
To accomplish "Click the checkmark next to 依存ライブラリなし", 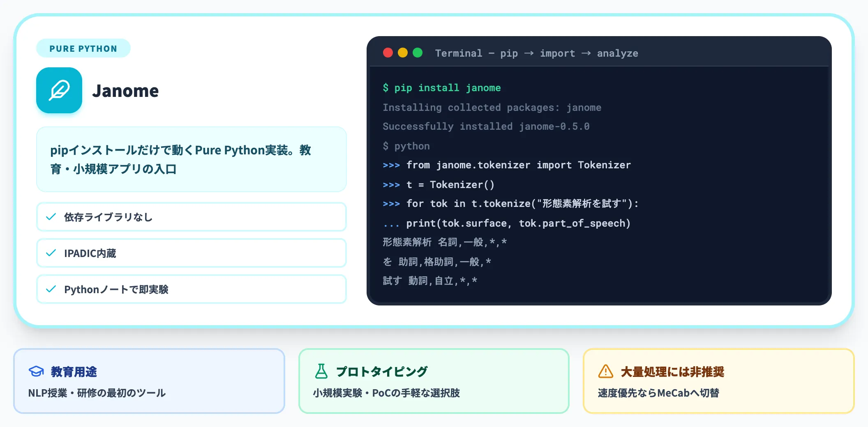I will (51, 217).
